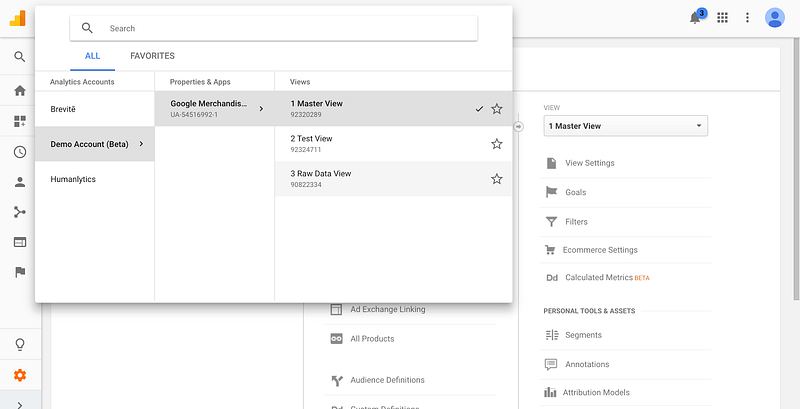Switch to the FAVORITES tab
The height and width of the screenshot is (409, 800).
(152, 56)
